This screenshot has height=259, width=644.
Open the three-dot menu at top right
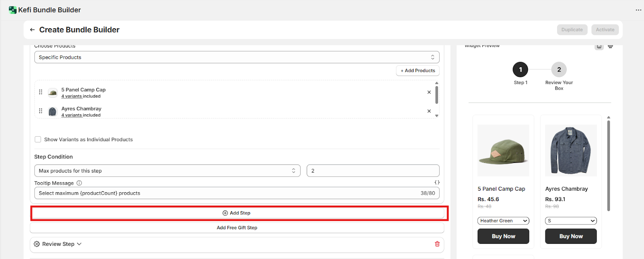638,10
